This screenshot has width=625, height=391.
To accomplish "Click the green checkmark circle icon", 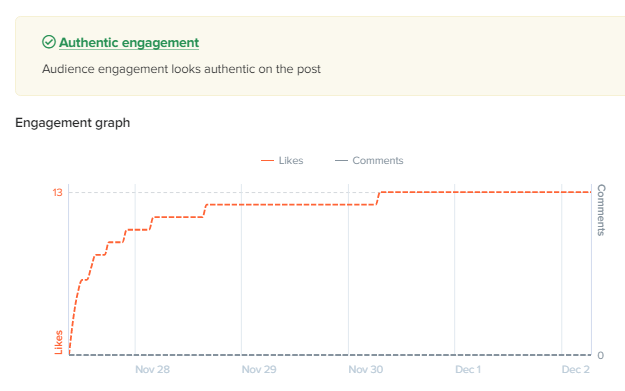I will (49, 42).
